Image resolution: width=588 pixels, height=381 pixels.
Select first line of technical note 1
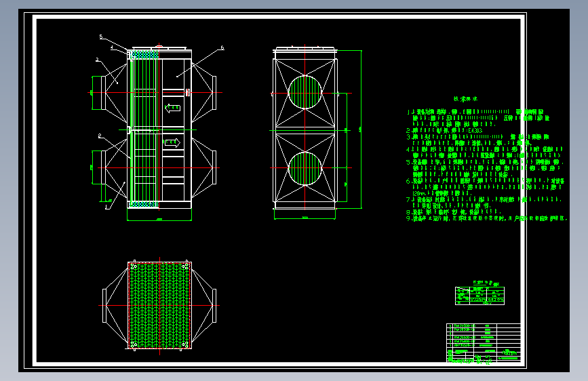(x=475, y=112)
